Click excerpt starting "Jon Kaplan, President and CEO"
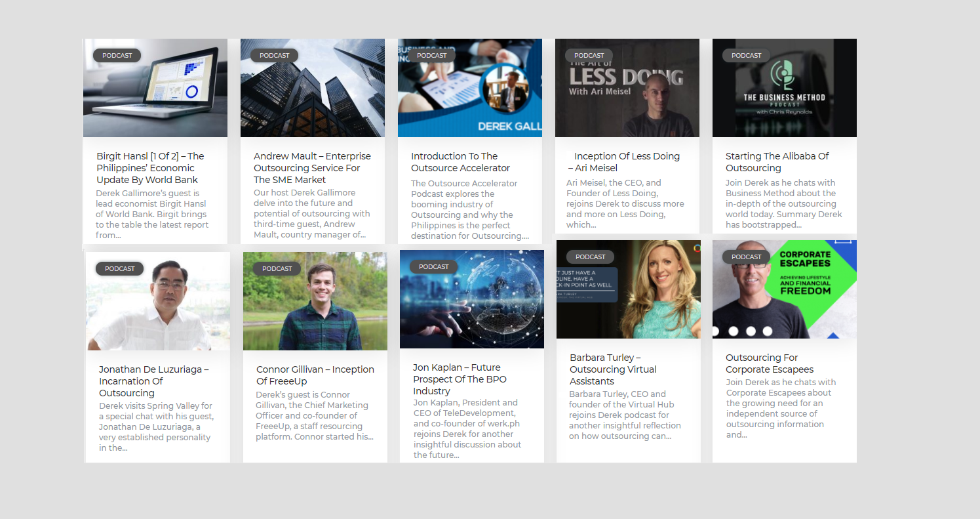This screenshot has width=980, height=519. [x=467, y=428]
